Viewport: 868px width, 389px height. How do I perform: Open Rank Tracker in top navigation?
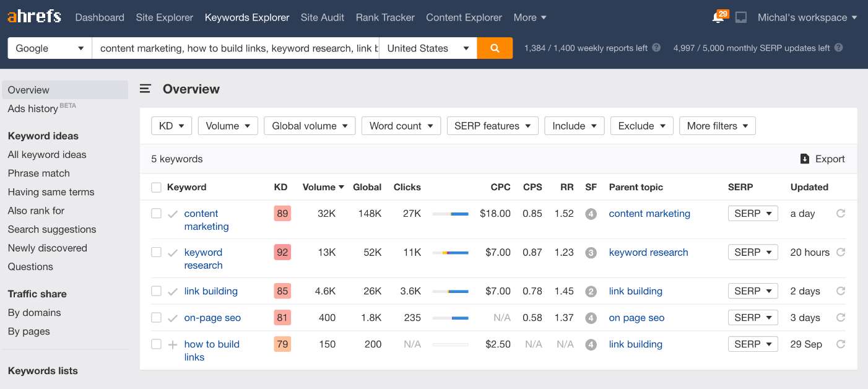click(x=385, y=17)
